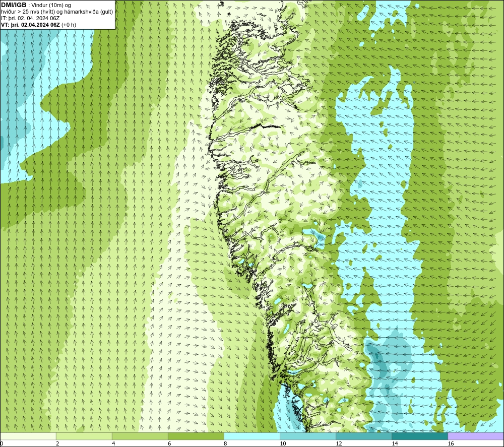
Task: Click the scale label 8
Action: [225, 444]
